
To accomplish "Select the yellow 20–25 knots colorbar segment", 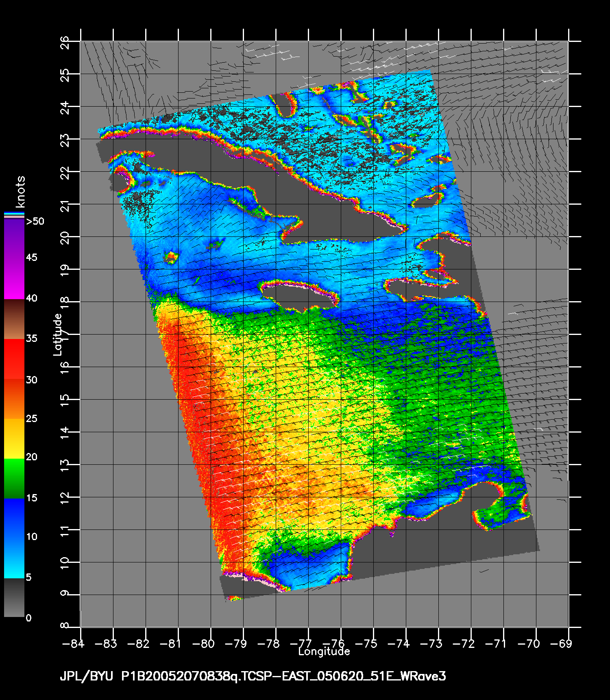I will point(14,439).
